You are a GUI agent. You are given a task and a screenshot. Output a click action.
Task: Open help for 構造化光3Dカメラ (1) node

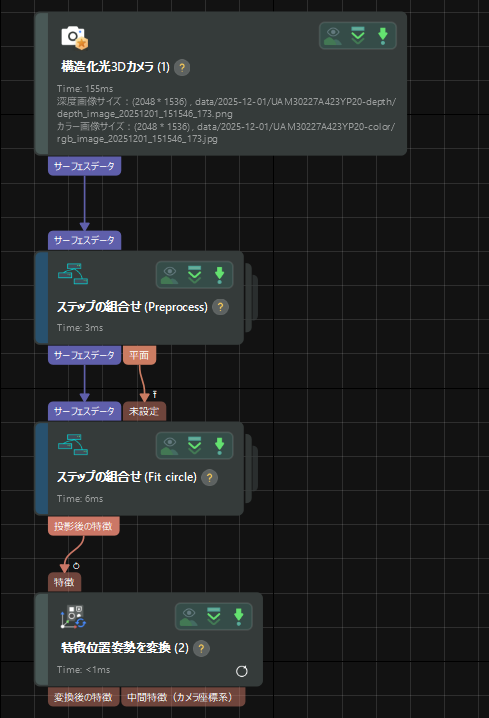pos(182,68)
